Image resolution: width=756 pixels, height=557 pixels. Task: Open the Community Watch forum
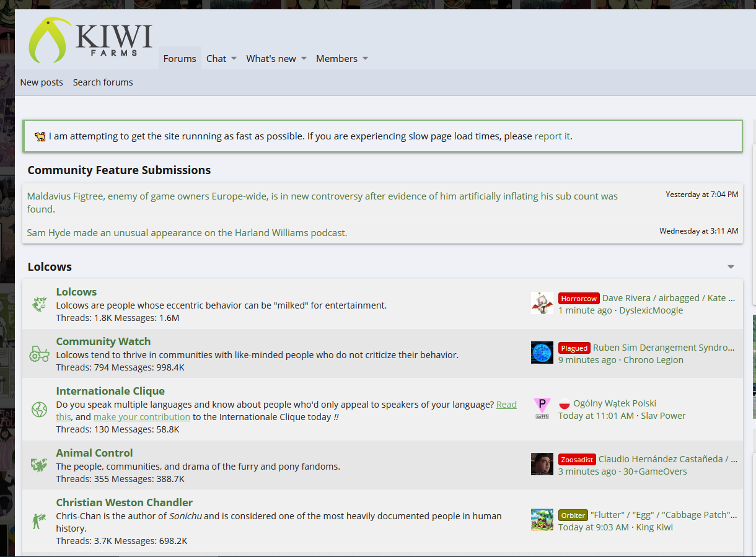tap(103, 341)
